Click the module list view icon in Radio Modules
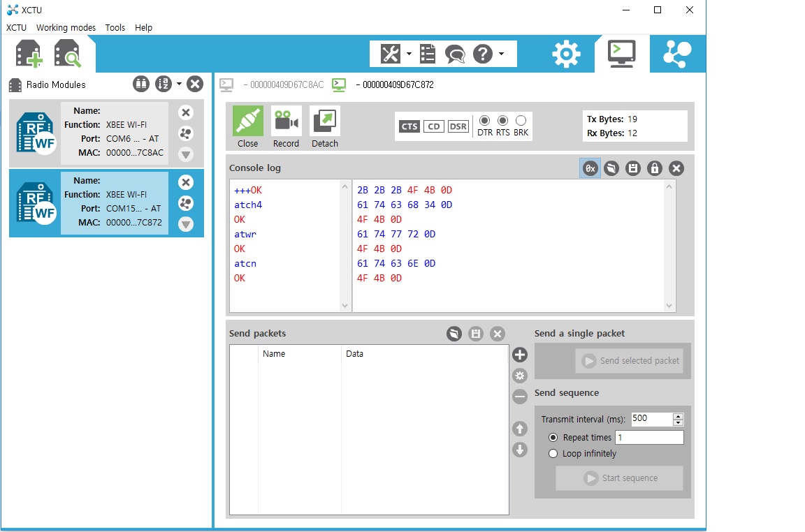 pos(141,84)
